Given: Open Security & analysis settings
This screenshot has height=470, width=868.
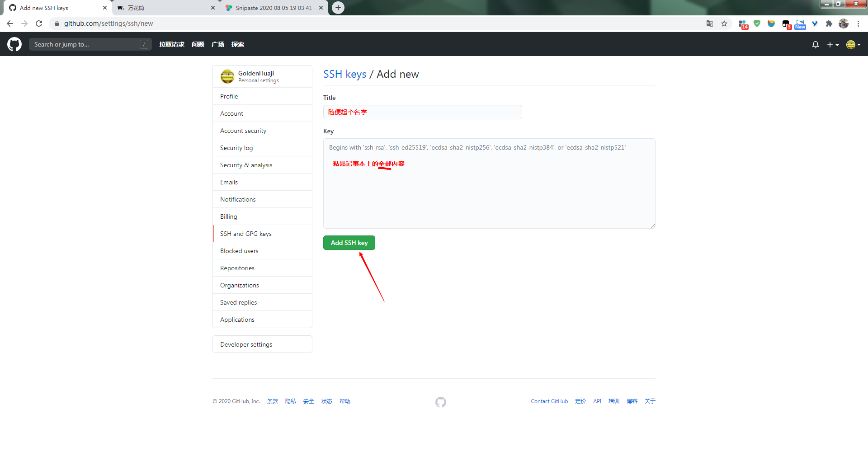Looking at the screenshot, I should pos(262,165).
